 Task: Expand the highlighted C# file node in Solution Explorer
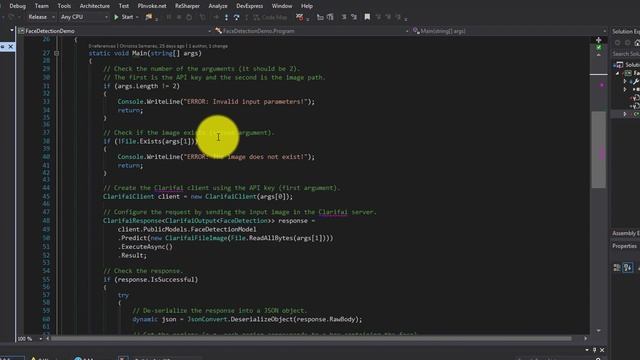click(625, 114)
